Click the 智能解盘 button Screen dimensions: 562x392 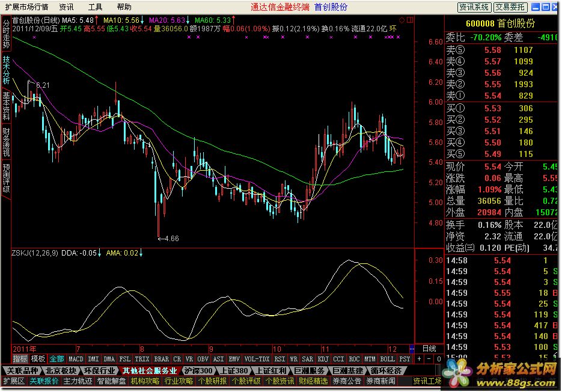(111, 381)
